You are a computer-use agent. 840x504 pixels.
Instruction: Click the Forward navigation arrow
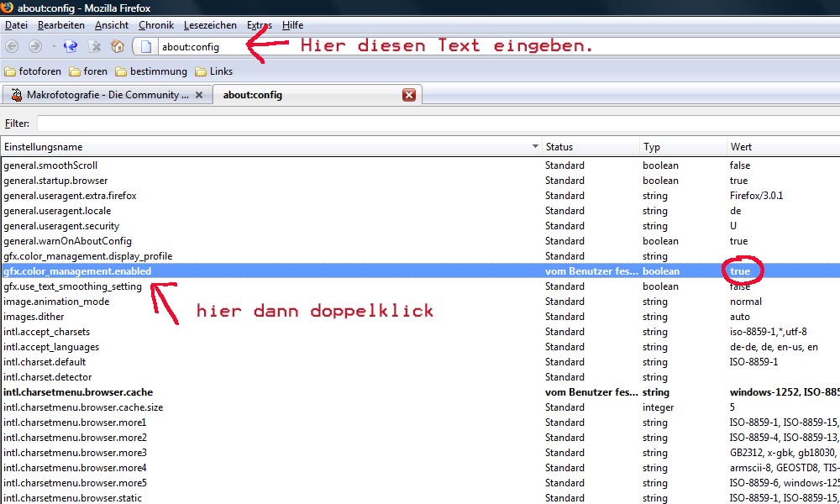tap(35, 46)
